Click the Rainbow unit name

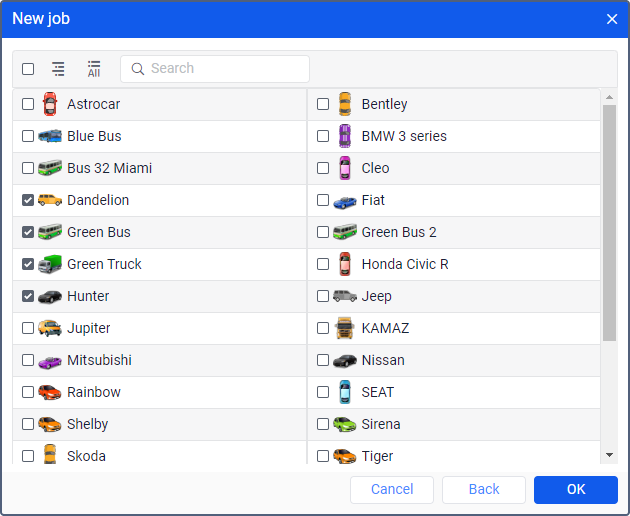94,392
